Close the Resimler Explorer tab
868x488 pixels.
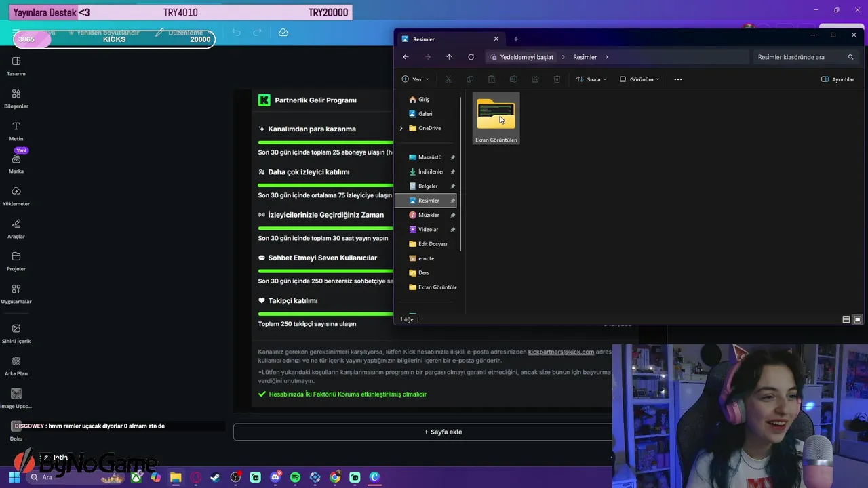coord(496,39)
